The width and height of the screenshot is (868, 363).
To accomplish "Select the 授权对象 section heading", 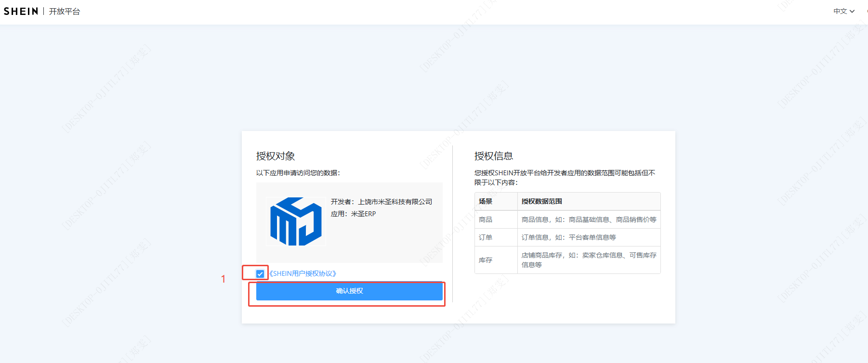I will pos(276,156).
